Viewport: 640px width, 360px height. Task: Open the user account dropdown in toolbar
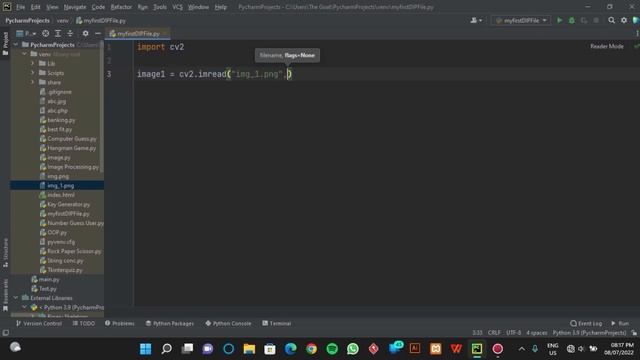476,20
